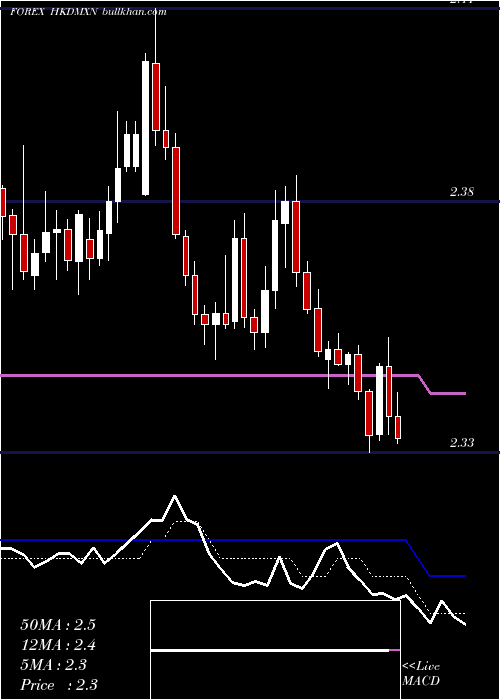Click the white MACD line peak
This screenshot has width=500, height=700.
point(174,496)
